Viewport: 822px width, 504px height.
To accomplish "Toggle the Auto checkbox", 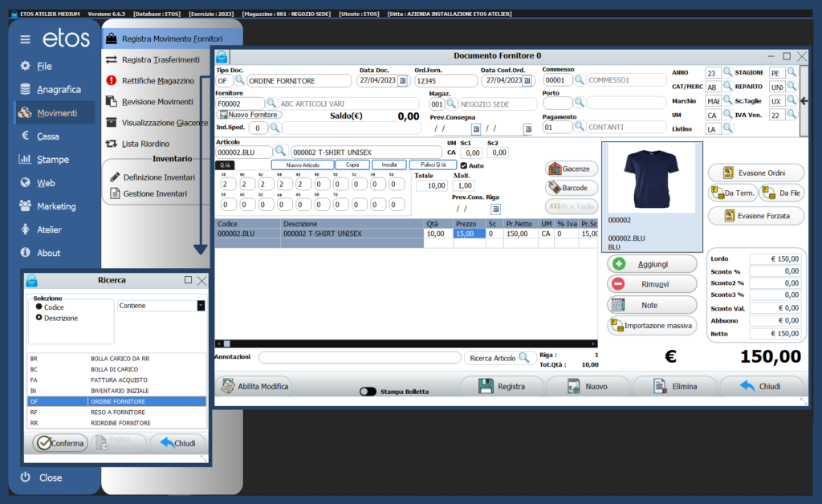I will tap(463, 165).
